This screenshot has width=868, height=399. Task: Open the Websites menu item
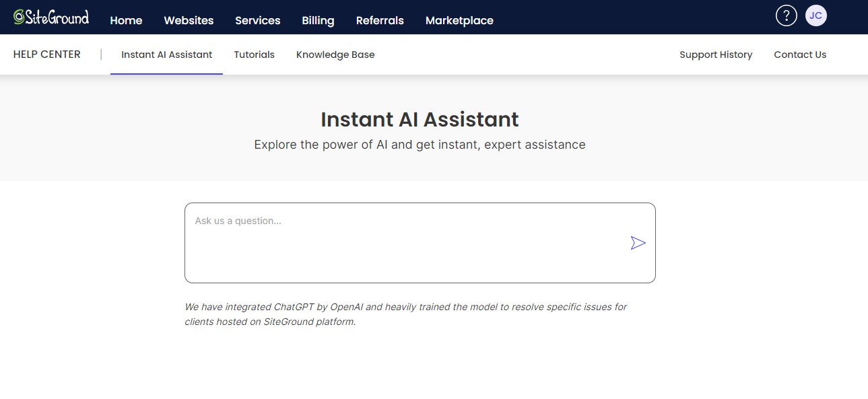coord(189,20)
